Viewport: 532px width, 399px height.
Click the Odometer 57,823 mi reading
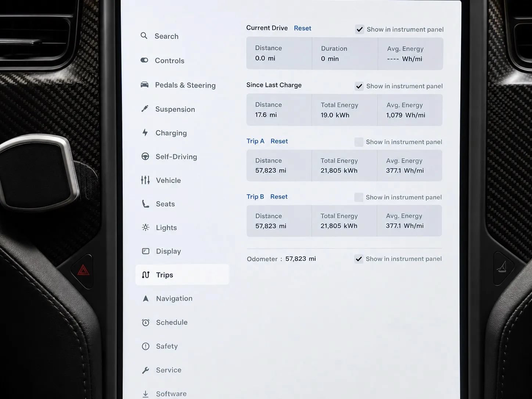pyautogui.click(x=301, y=259)
